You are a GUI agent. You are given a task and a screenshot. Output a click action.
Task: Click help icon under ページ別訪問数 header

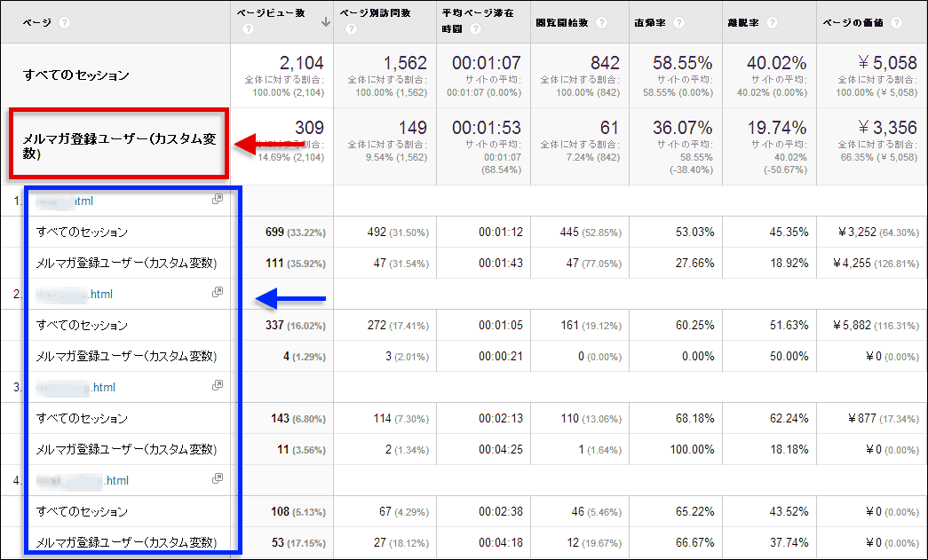tap(351, 29)
